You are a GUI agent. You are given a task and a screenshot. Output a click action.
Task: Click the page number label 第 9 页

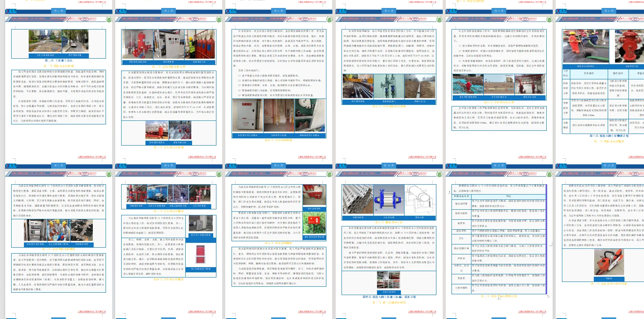click(278, 165)
